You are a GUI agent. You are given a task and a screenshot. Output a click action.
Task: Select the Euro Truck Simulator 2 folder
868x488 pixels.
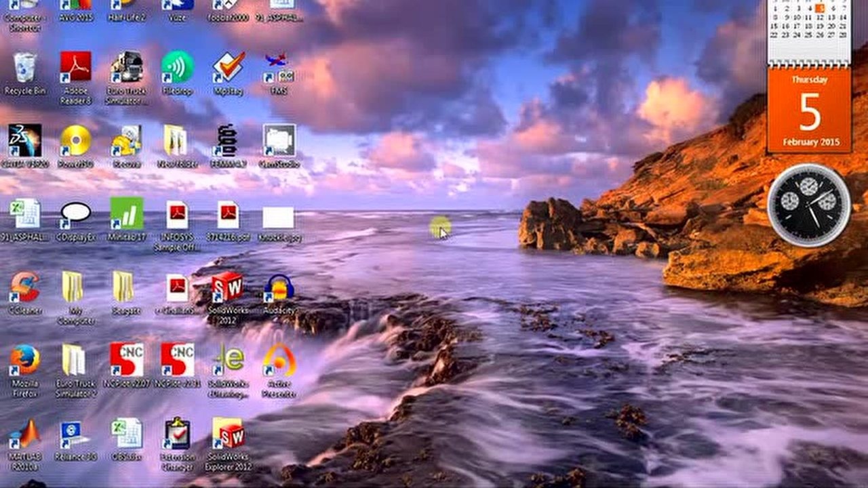point(74,361)
